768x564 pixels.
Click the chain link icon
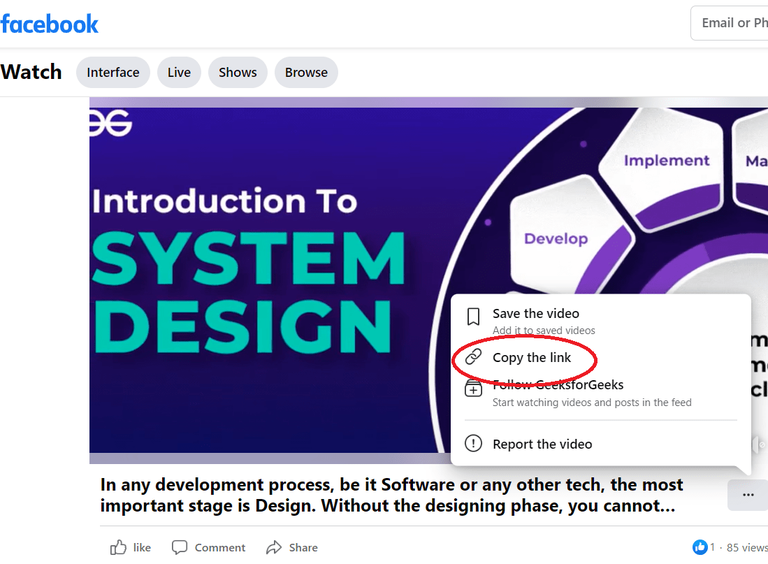pyautogui.click(x=473, y=357)
